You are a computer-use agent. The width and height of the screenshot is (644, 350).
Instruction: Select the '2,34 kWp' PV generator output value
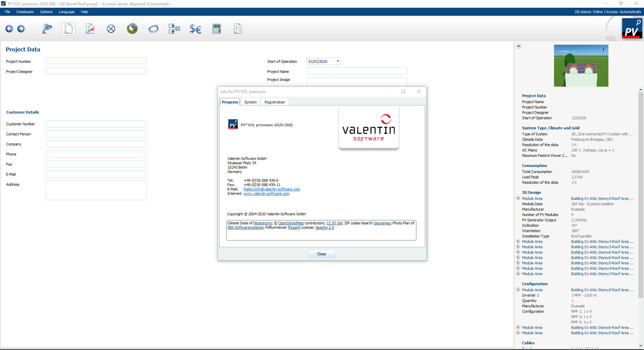[579, 220]
